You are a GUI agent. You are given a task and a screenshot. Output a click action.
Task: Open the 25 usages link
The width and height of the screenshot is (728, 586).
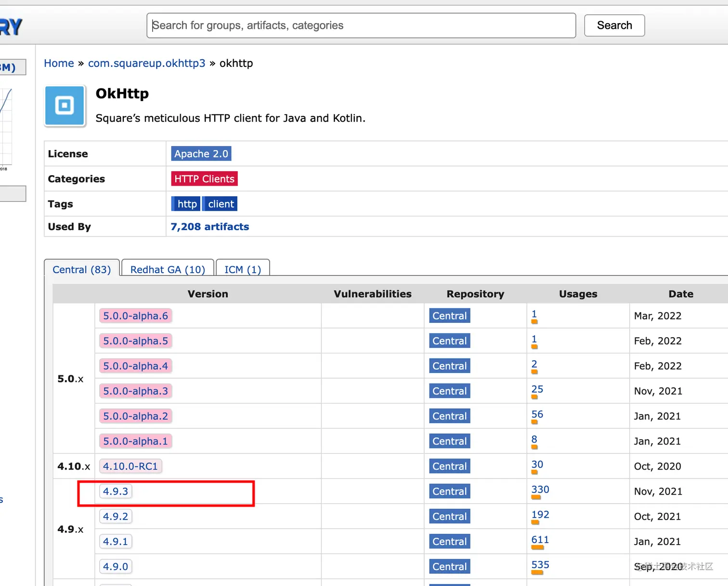[x=537, y=389]
